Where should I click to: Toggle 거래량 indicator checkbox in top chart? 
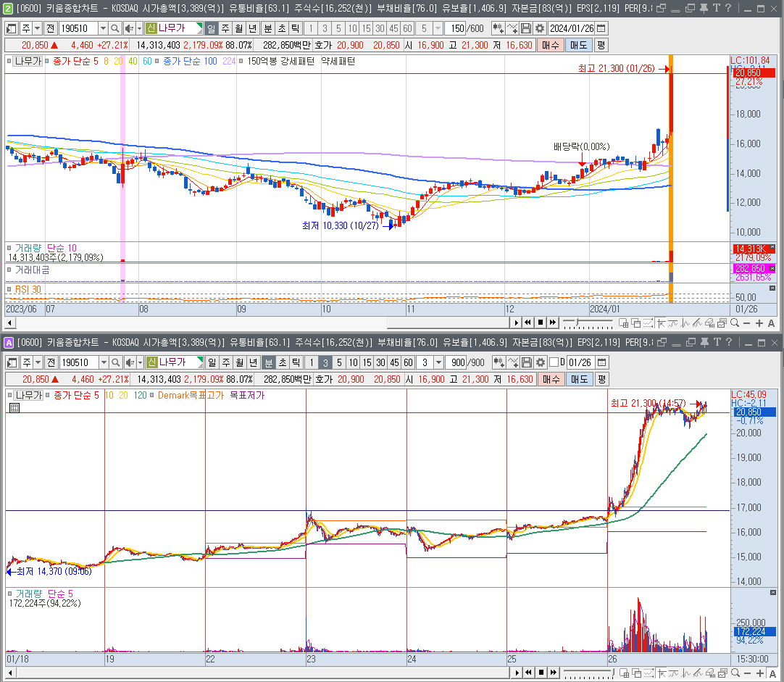tap(9, 247)
